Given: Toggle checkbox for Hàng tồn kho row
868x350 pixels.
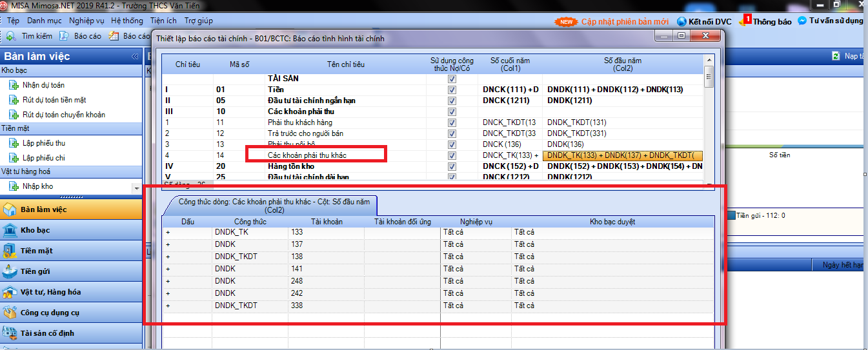Looking at the screenshot, I should click(452, 166).
